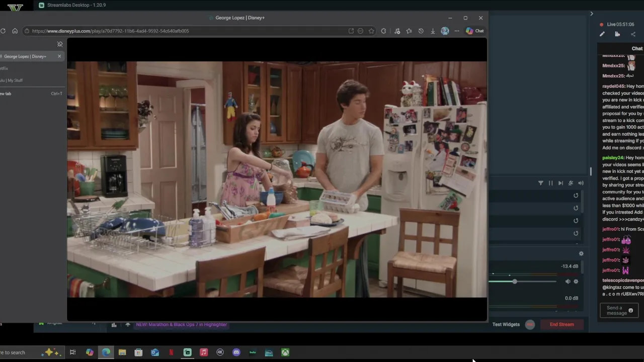Viewport: 644px width, 362px height.
Task: Open the browser profile avatar
Action: click(445, 31)
